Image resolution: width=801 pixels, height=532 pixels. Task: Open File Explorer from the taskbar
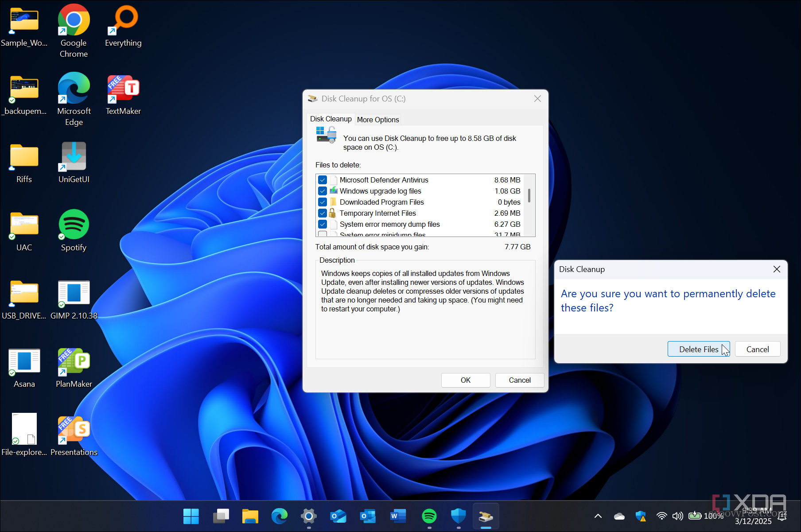tap(250, 516)
